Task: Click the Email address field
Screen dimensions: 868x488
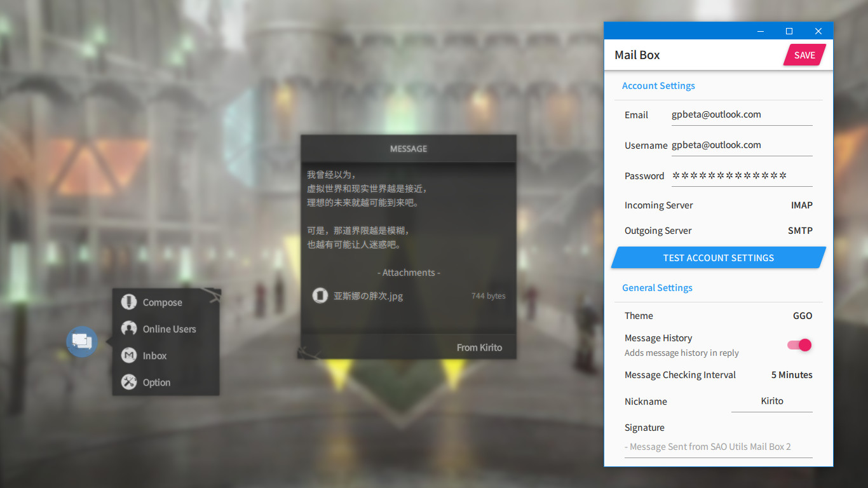Action: [x=742, y=114]
